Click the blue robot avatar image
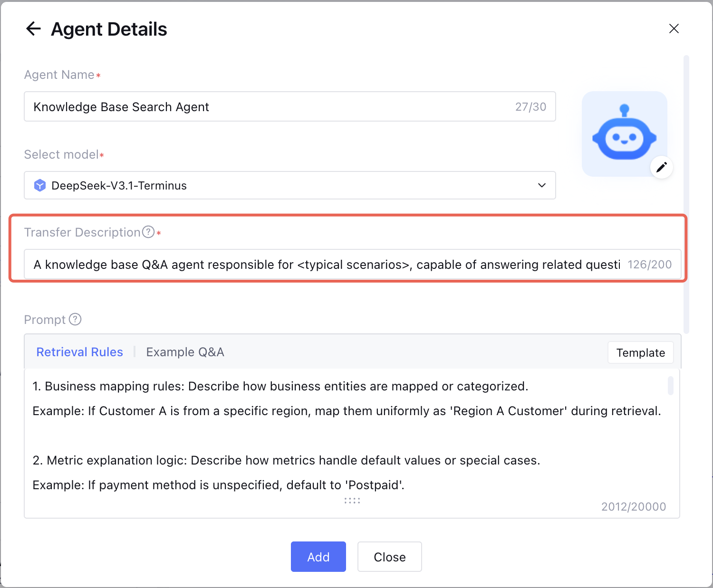This screenshot has height=588, width=713. click(624, 133)
